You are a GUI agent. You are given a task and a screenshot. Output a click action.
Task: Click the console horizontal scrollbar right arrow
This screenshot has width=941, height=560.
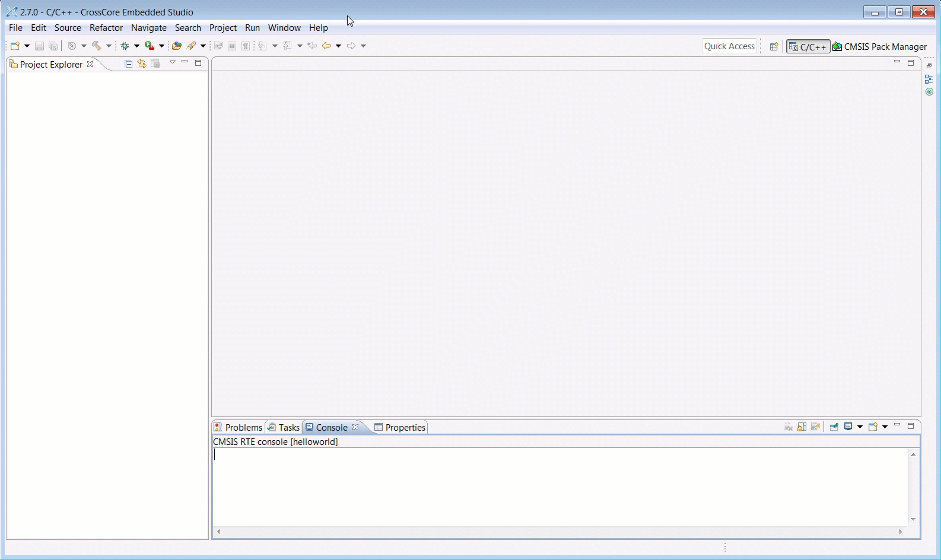[x=901, y=532]
